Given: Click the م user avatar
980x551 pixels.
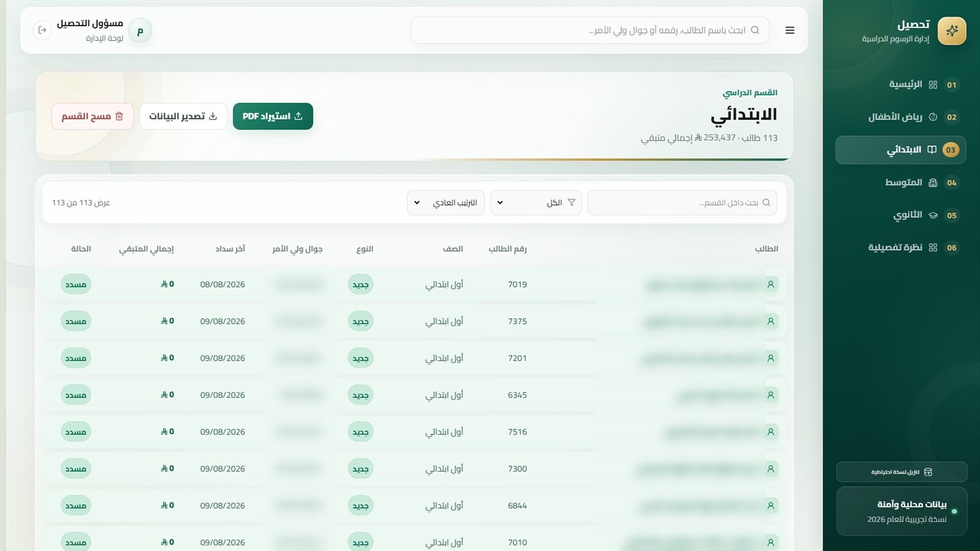Looking at the screenshot, I should tap(140, 31).
